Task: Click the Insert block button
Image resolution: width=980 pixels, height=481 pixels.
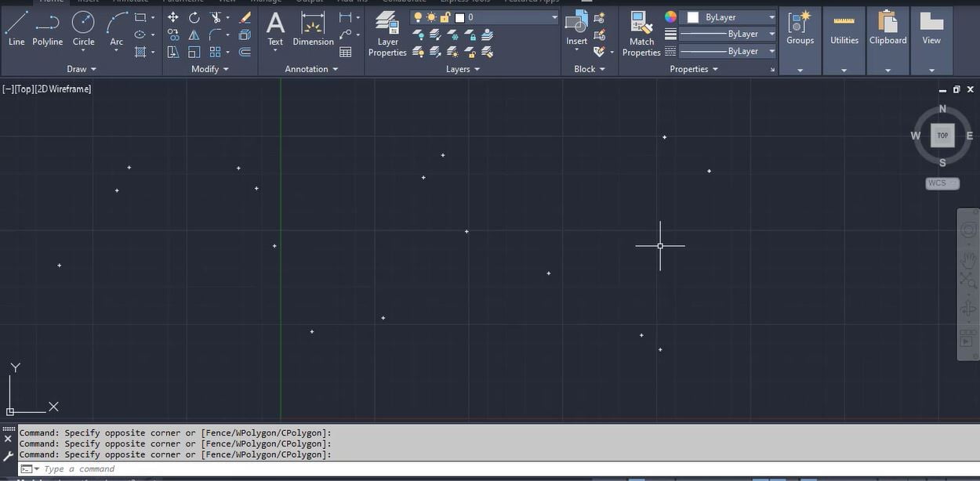Action: pos(577,28)
